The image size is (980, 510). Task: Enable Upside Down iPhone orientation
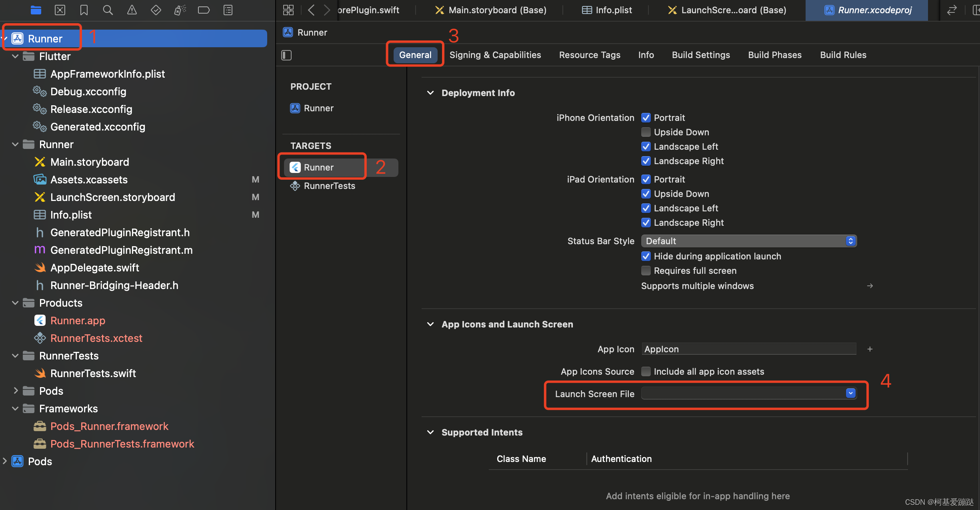pyautogui.click(x=646, y=132)
